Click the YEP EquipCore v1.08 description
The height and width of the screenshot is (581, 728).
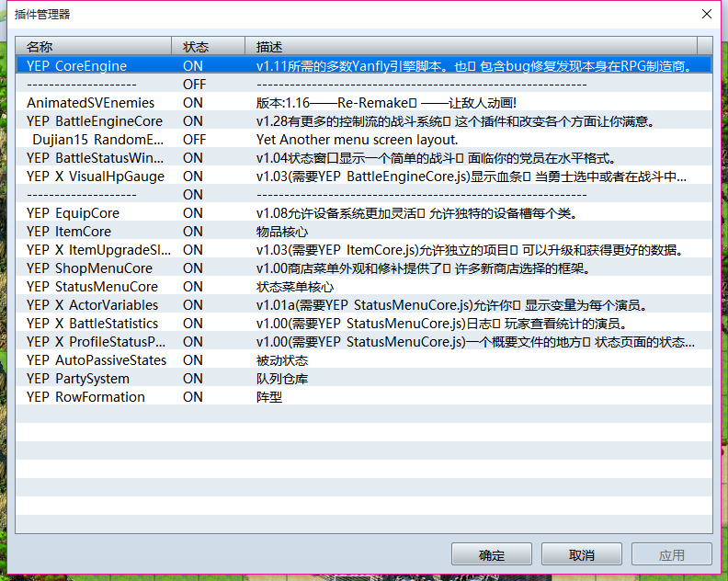pos(416,212)
